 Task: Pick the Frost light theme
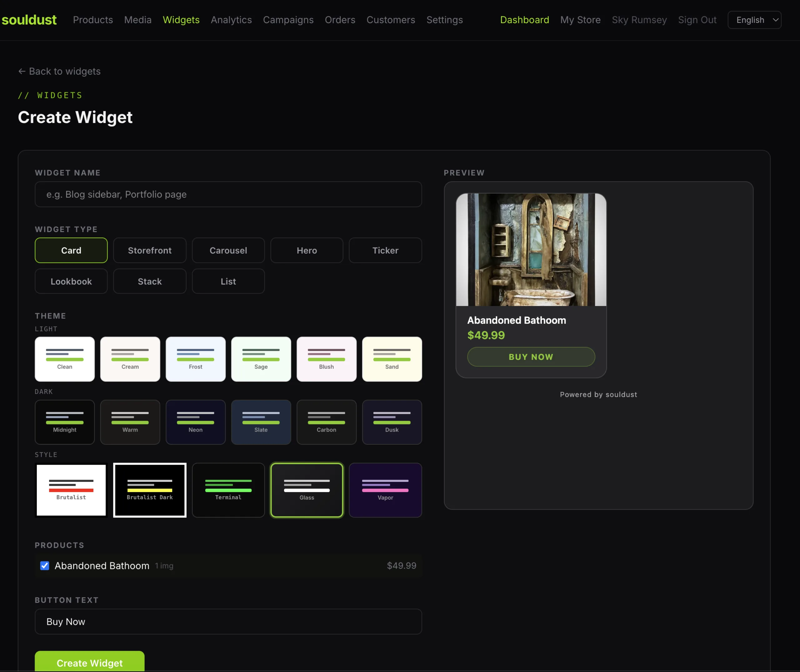(196, 358)
